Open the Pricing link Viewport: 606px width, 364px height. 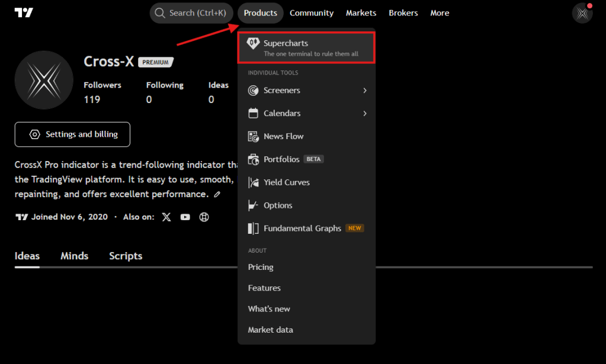(261, 267)
